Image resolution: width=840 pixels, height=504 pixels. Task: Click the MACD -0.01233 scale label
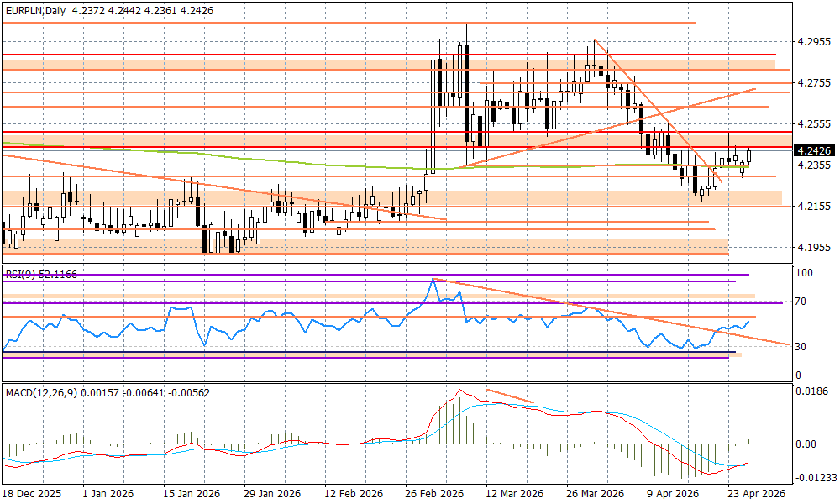815,478
